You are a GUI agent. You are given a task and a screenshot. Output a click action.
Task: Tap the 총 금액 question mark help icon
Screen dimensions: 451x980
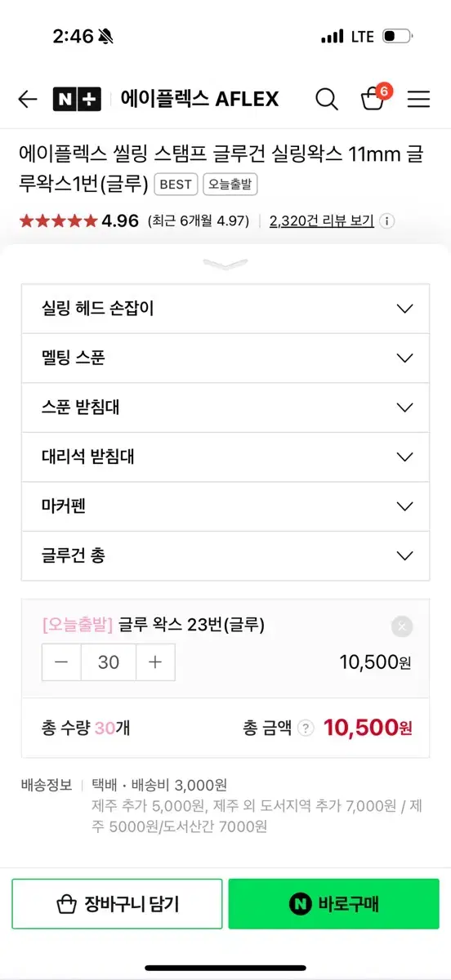[x=306, y=728]
